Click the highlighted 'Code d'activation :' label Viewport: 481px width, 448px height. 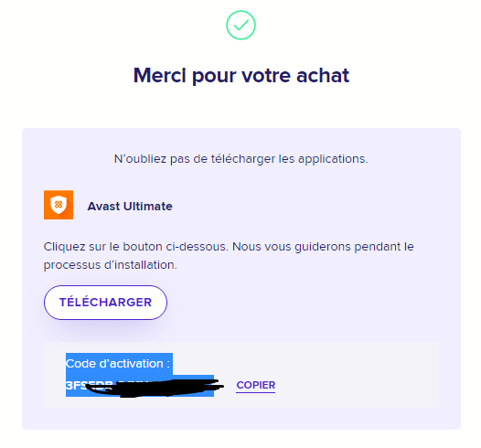pos(118,364)
